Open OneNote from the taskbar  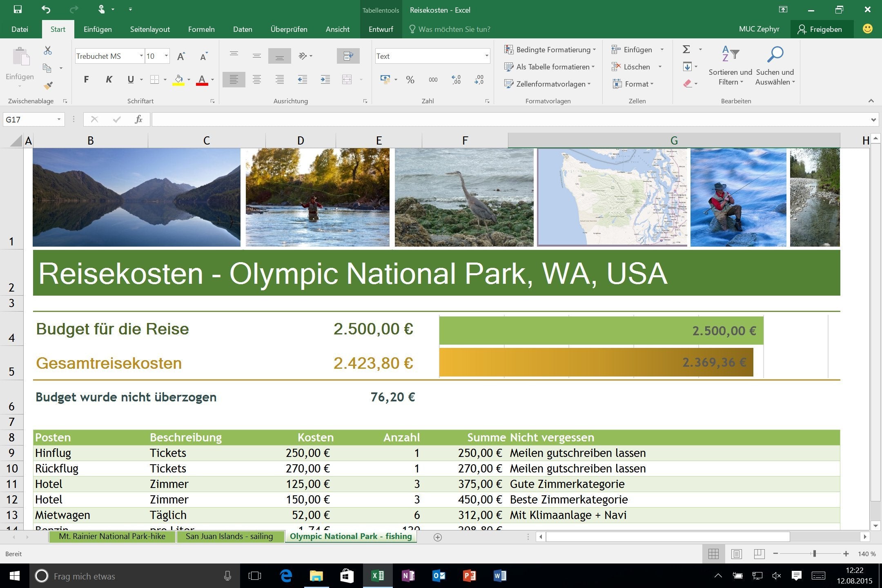point(408,576)
